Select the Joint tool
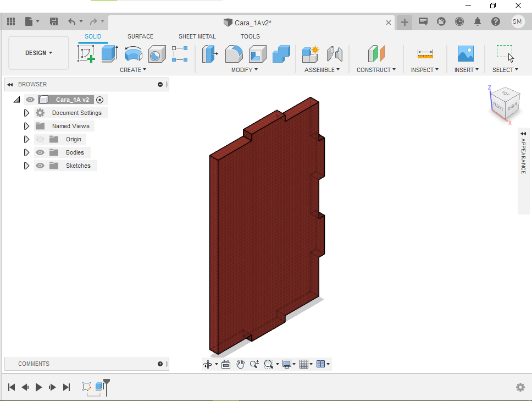Screen dimensions: 532x401 pyautogui.click(x=335, y=54)
